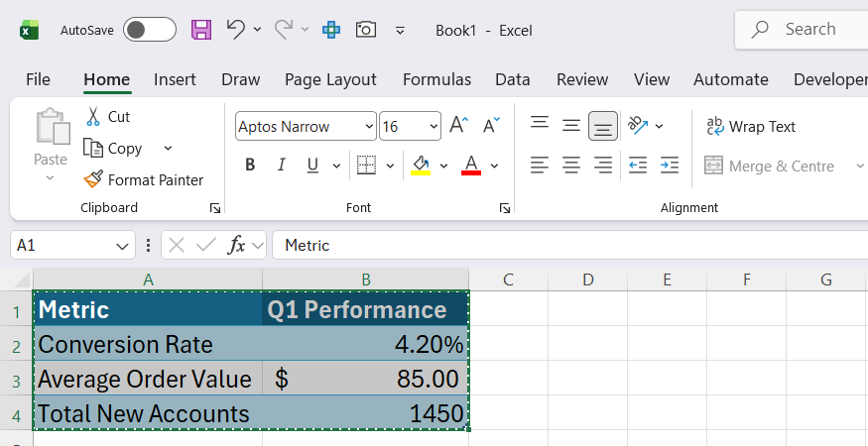Select the Review tab
The image size is (868, 446).
(582, 79)
